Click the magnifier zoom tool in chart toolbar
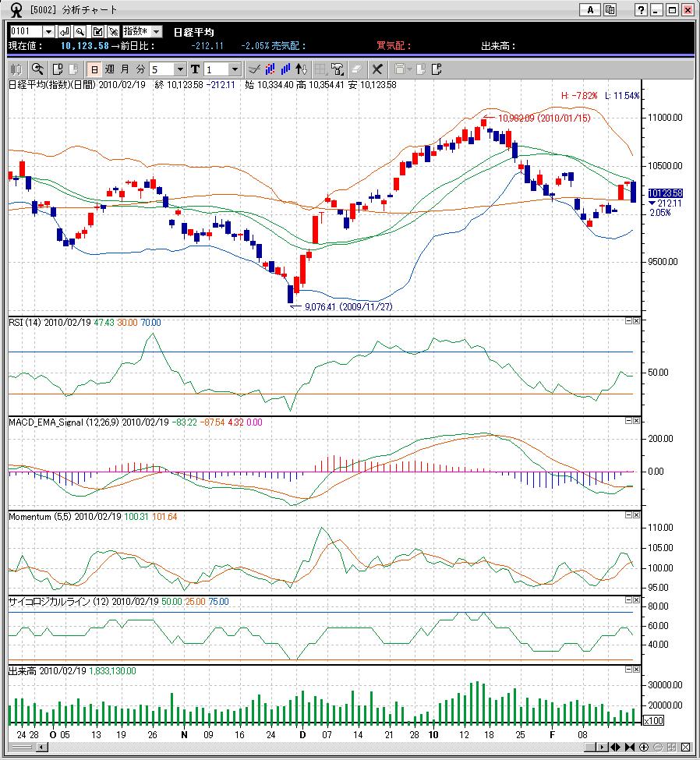 [x=37, y=69]
